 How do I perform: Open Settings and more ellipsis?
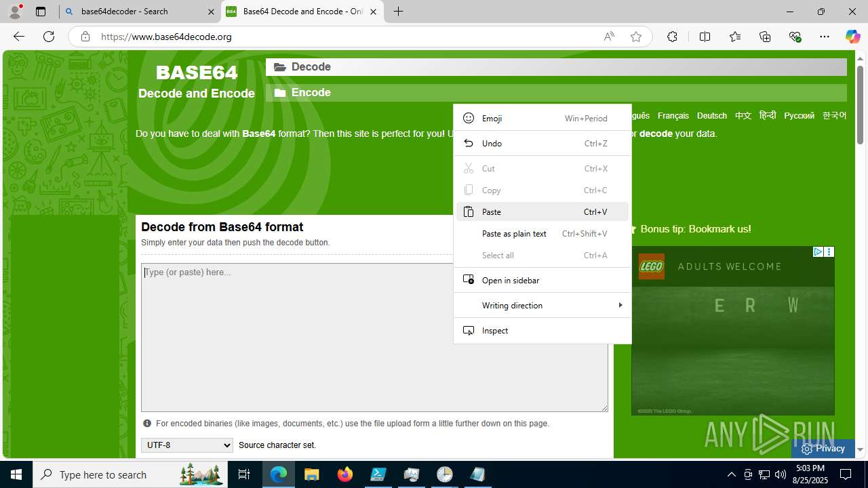click(x=825, y=37)
